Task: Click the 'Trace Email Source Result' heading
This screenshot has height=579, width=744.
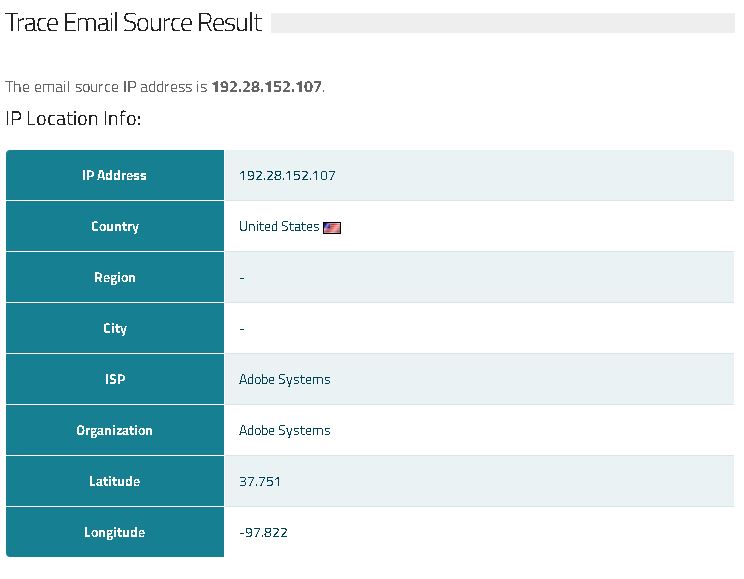Action: pyautogui.click(x=134, y=23)
